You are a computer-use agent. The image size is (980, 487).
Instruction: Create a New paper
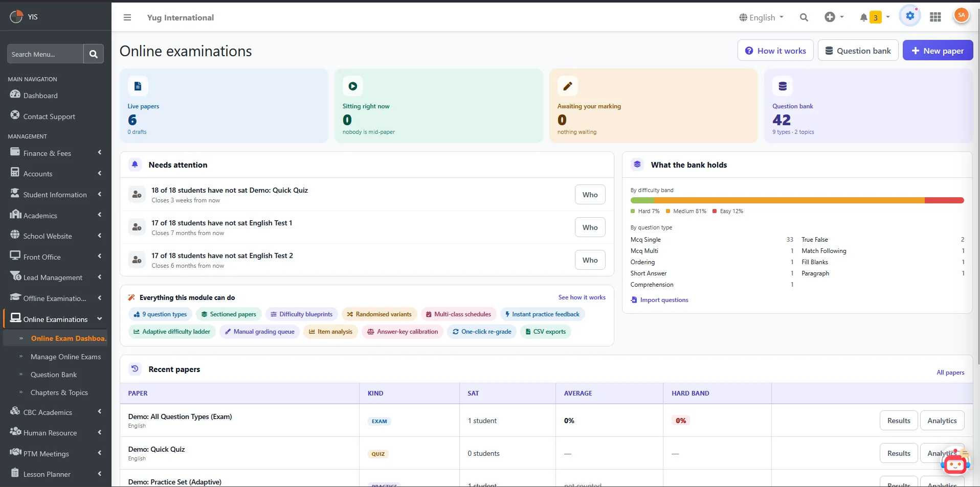(x=938, y=51)
